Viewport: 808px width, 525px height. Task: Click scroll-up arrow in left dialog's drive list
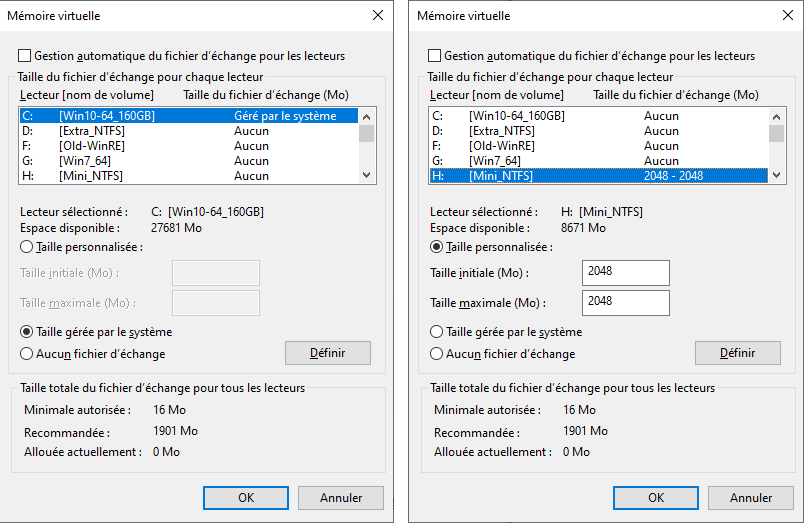click(367, 116)
